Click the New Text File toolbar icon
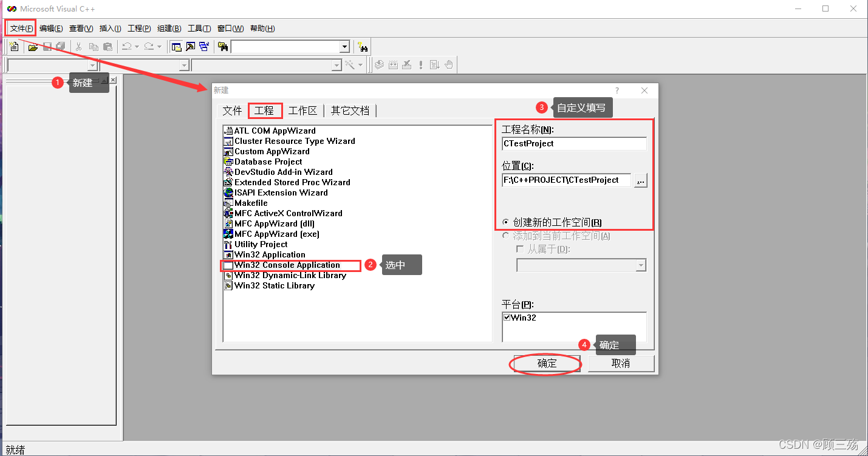This screenshot has width=868, height=456. 15,47
